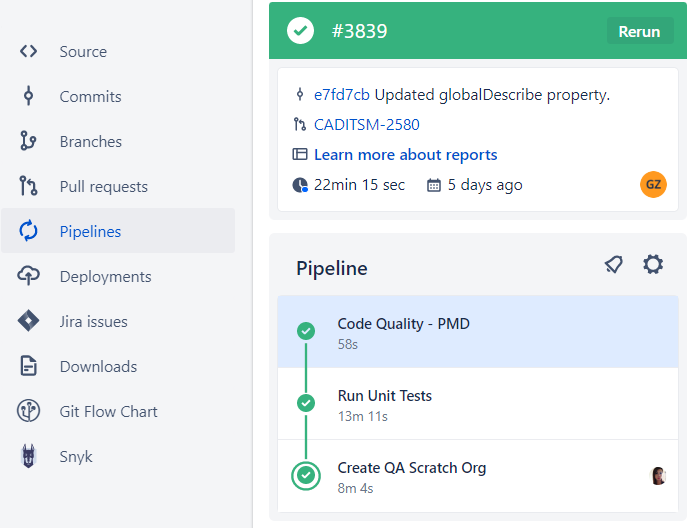Select Pipelines in the sidebar
687x528 pixels.
pos(118,230)
